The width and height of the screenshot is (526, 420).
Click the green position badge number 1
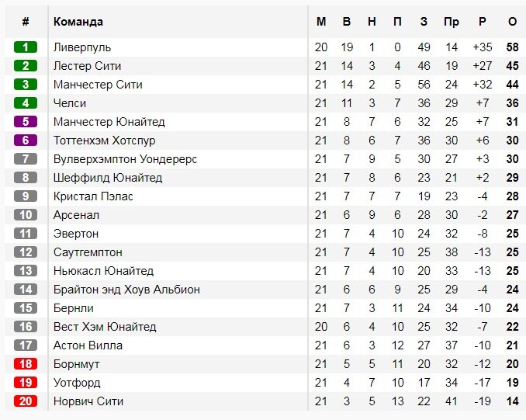click(x=26, y=47)
